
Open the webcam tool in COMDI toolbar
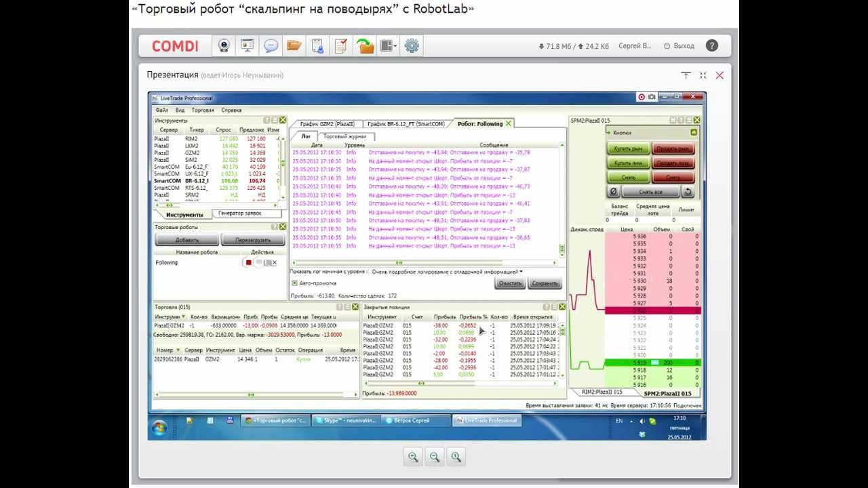click(224, 46)
